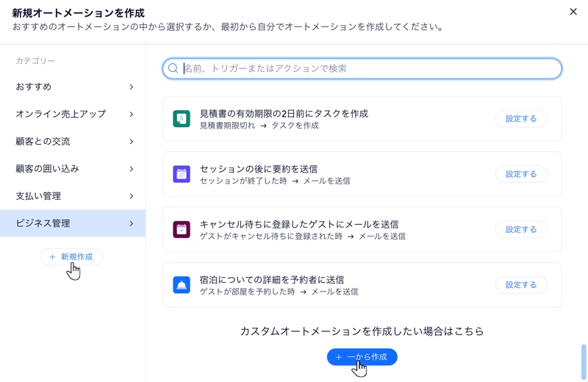Choose the 顧客との交流 category
This screenshot has height=382, width=588.
click(x=73, y=141)
